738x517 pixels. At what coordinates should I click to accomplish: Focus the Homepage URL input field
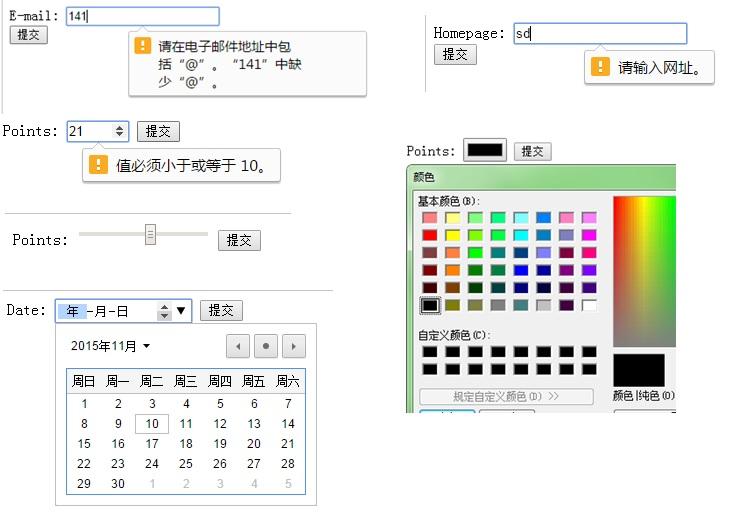click(x=600, y=34)
